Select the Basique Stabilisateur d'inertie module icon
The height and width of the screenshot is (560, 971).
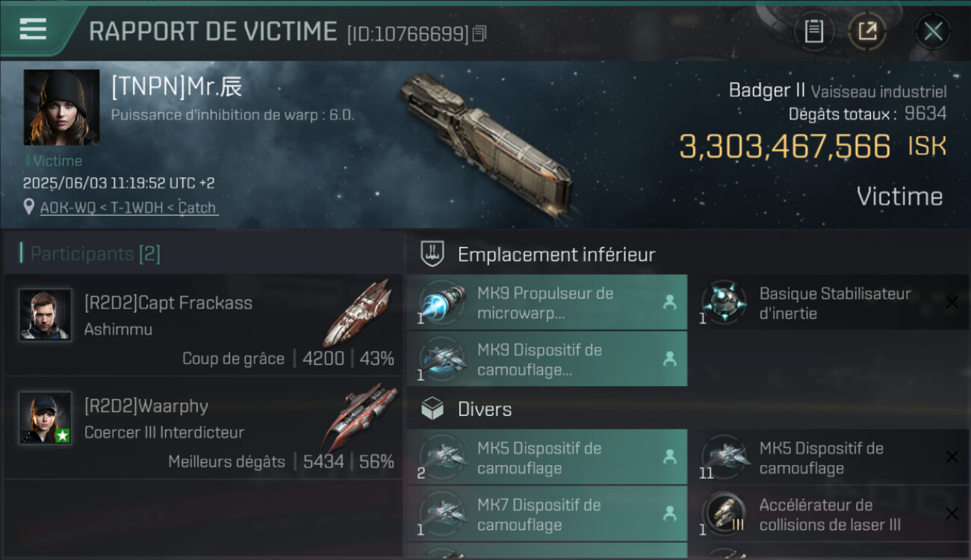point(722,302)
